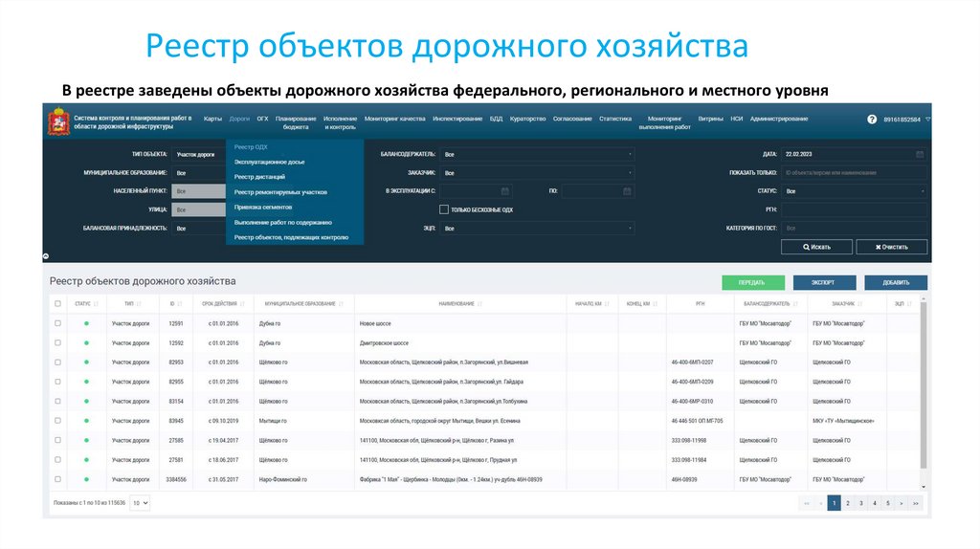Jump to last page with >> button
This screenshot has height=549, width=980.
[x=916, y=503]
